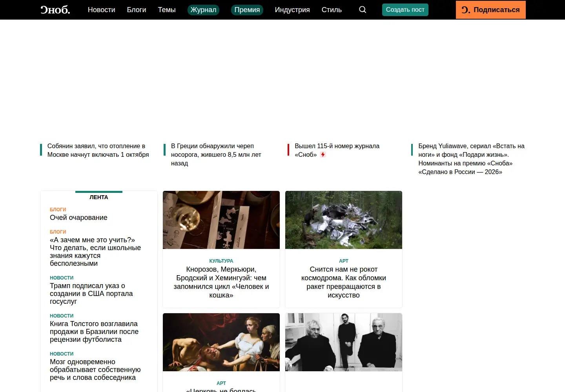
Task: Open the Caravaggio Judith painting thumbnail
Action: point(221,342)
